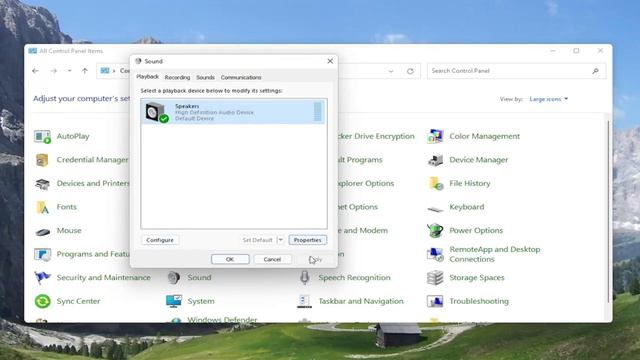Open the AutoPlay control panel icon
The width and height of the screenshot is (640, 360).
[42, 137]
